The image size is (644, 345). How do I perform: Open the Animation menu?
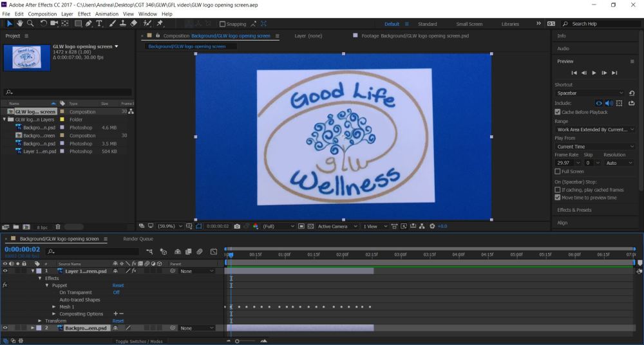coord(107,14)
